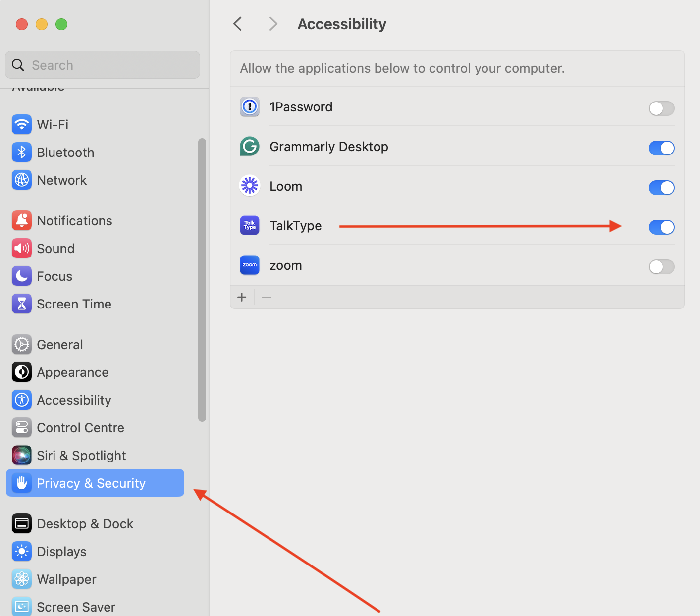Screen dimensions: 700x616
Task: Click the magnifier icon in search field
Action: [x=18, y=65]
